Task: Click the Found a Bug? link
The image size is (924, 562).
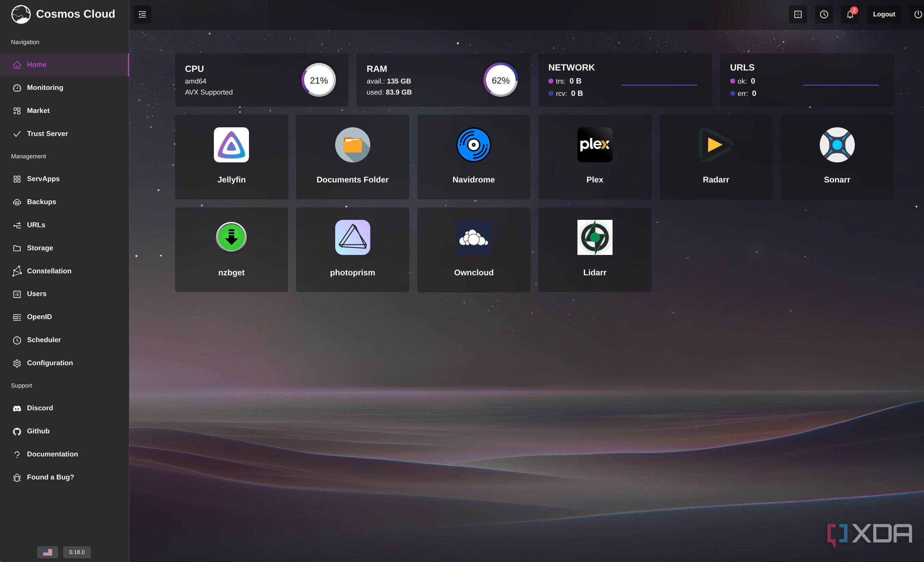Action: (x=64, y=477)
